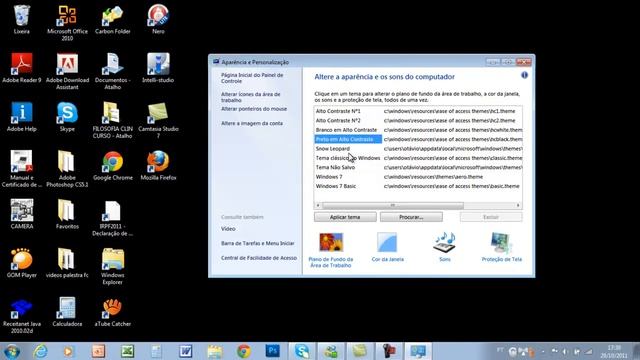Image resolution: width=640 pixels, height=360 pixels.
Task: Click Altere a imagem da conta link
Action: click(252, 123)
